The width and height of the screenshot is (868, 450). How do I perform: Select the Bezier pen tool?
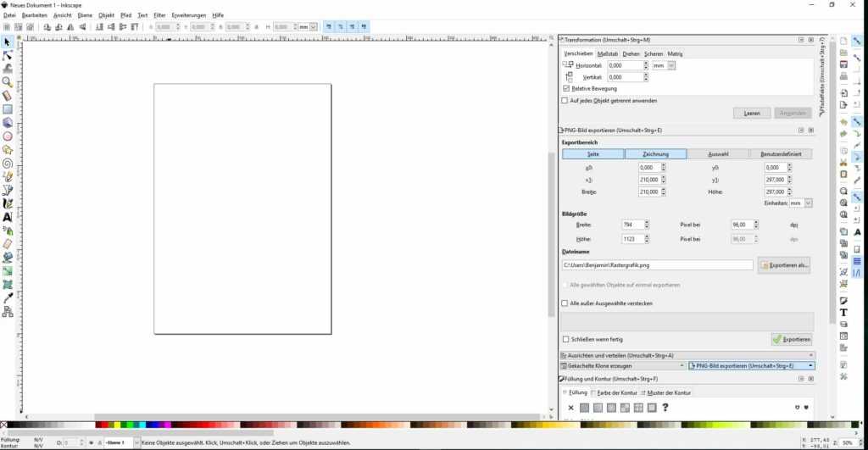[7, 190]
